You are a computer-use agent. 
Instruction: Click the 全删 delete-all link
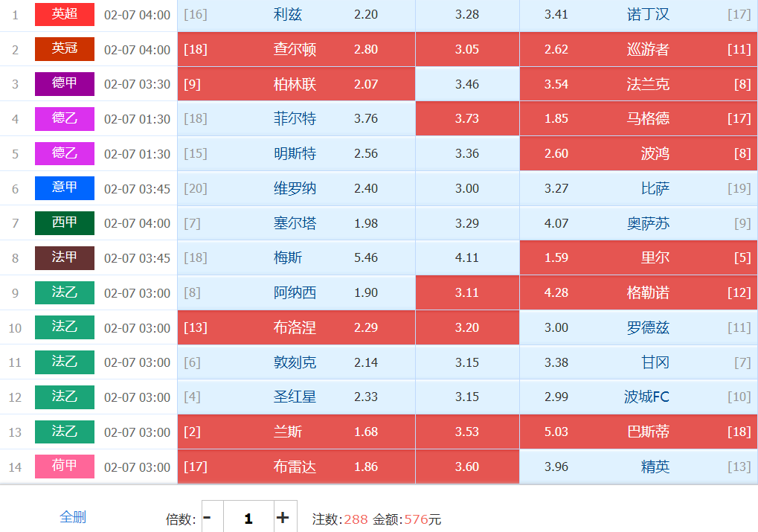tap(73, 517)
